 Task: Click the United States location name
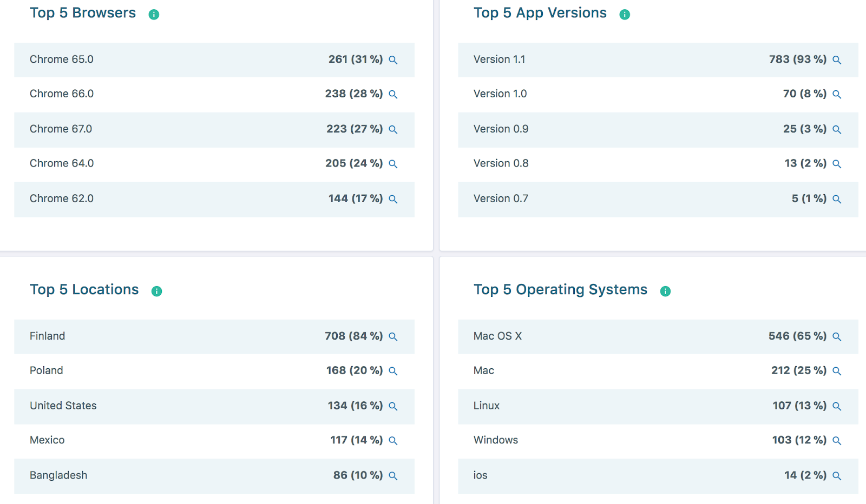coord(63,406)
